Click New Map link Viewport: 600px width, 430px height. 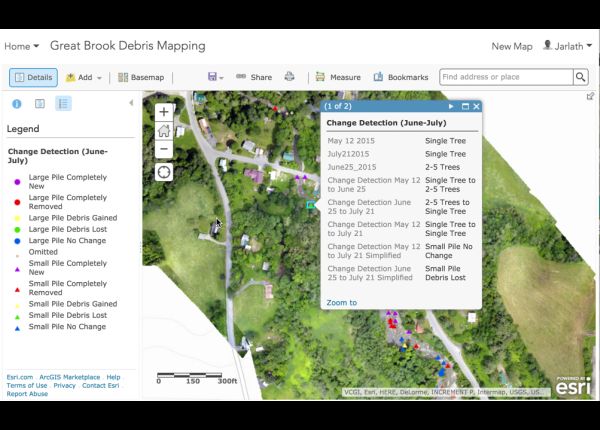512,46
